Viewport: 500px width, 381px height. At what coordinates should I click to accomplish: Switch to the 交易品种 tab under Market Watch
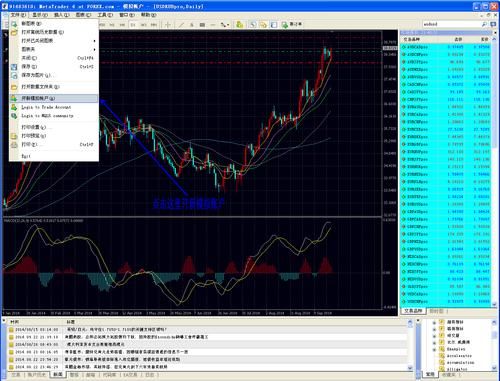(x=413, y=311)
